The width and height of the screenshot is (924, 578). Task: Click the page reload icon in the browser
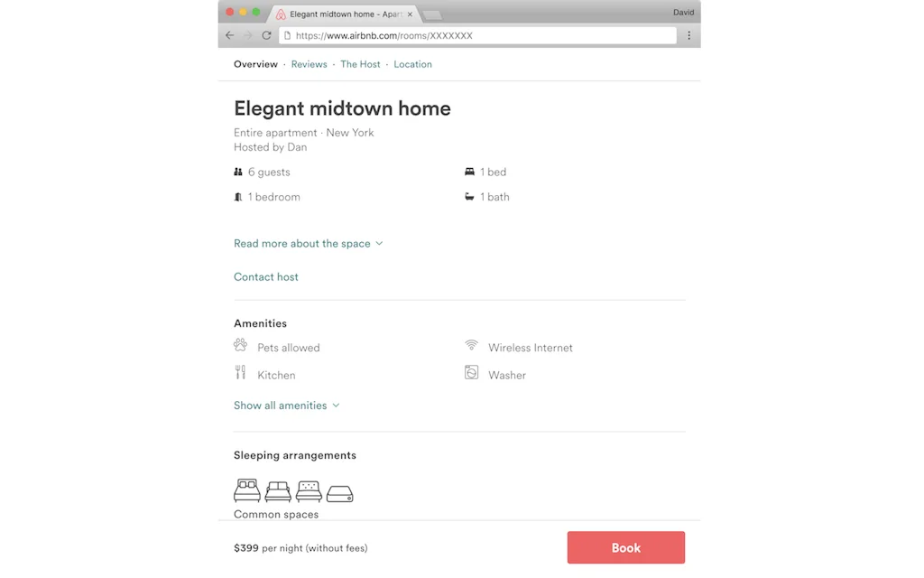click(x=266, y=35)
